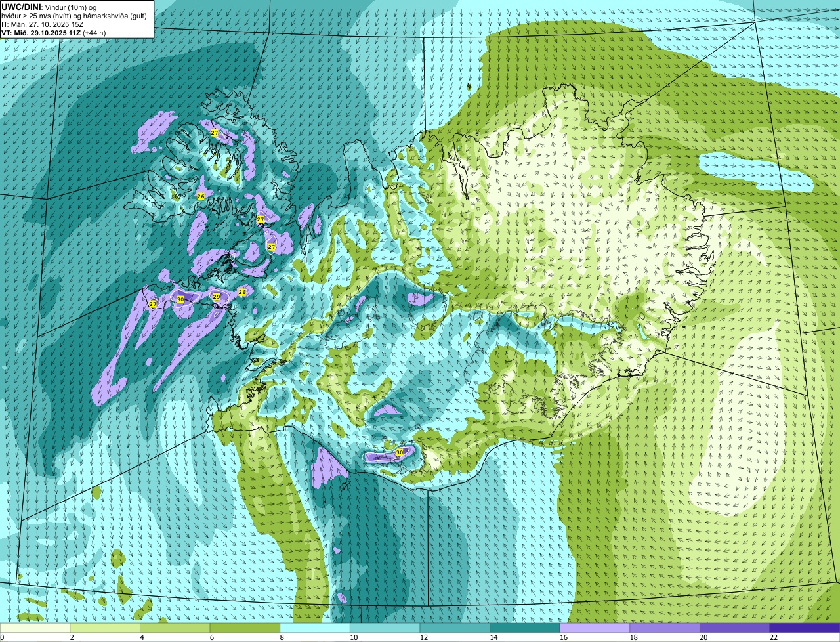Image resolution: width=840 pixels, height=642 pixels.
Task: Click the 0–2 m/s pale yellow legend swatch
Action: coord(35,628)
